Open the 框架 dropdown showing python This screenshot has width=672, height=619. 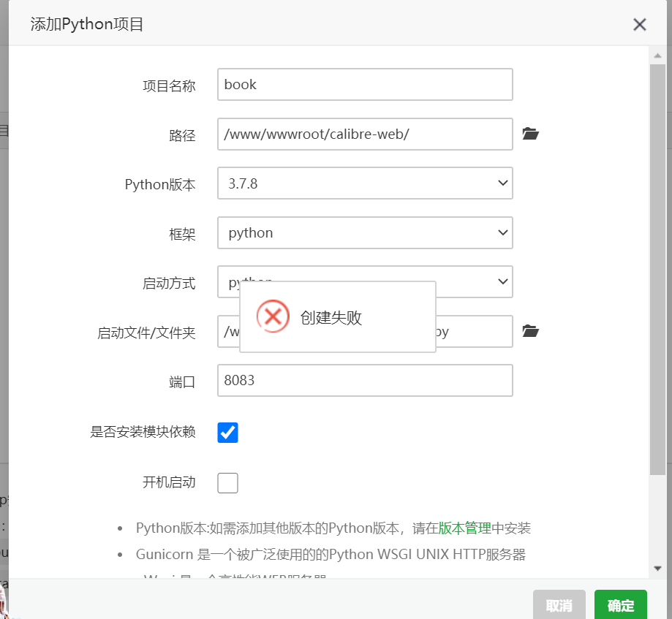coord(365,232)
